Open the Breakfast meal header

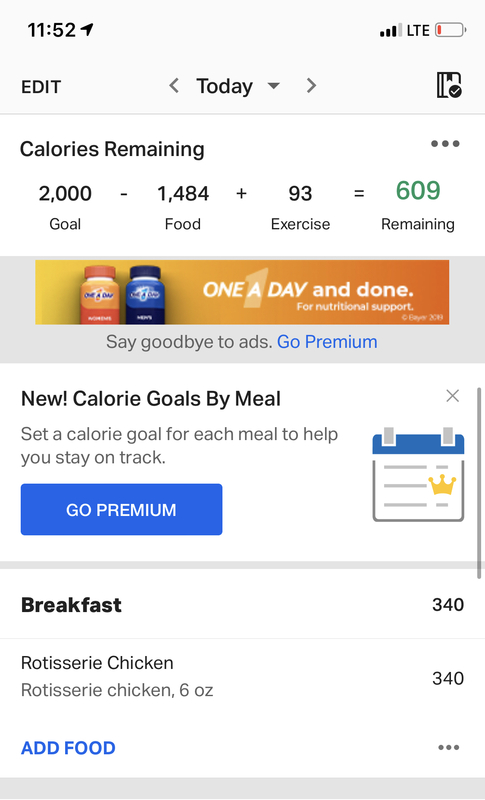(x=242, y=605)
